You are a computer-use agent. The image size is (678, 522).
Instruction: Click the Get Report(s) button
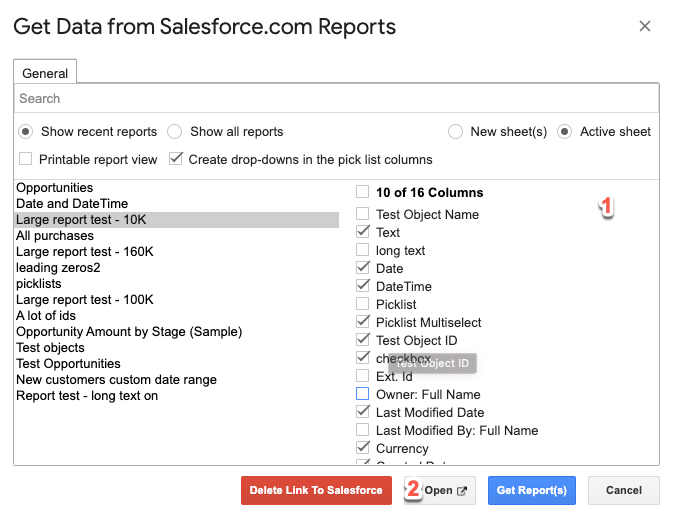click(x=531, y=490)
